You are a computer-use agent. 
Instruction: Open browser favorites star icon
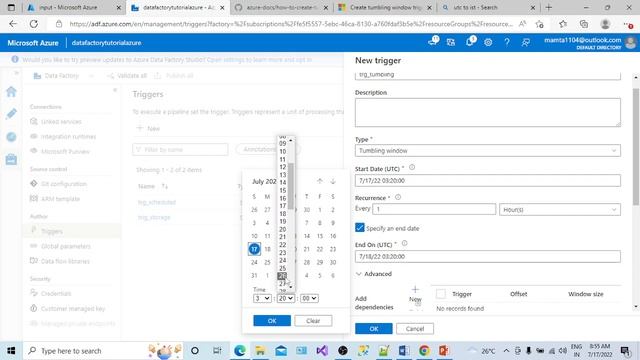click(x=563, y=24)
